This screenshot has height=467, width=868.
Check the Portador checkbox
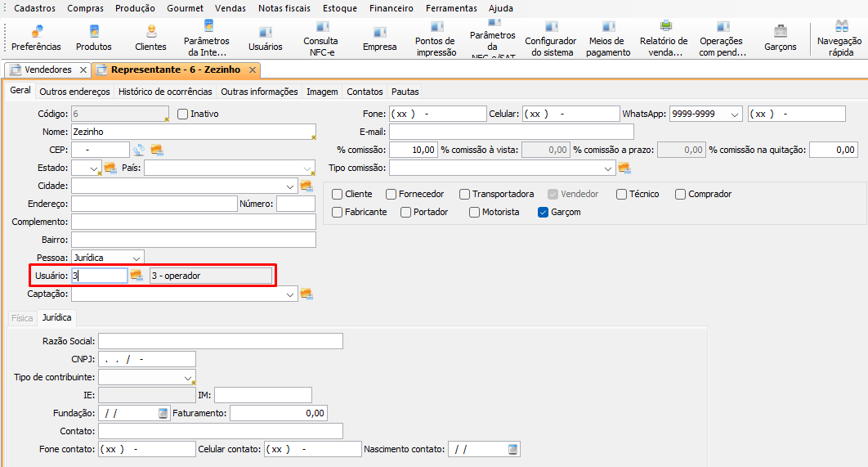tap(405, 212)
